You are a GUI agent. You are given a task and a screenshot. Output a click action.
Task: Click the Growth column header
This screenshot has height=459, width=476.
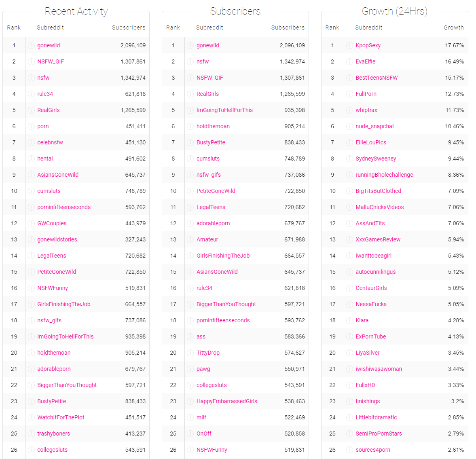[454, 27]
